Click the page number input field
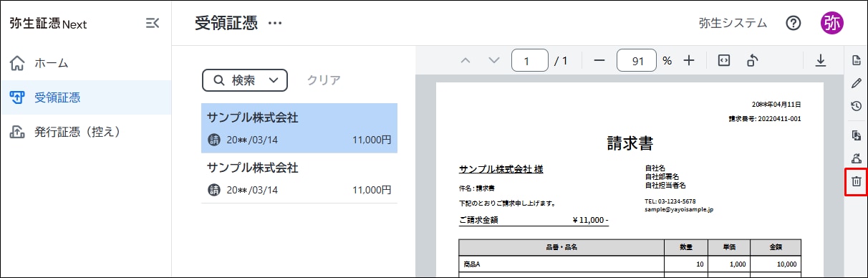Screen dimensions: 868x278 point(530,61)
